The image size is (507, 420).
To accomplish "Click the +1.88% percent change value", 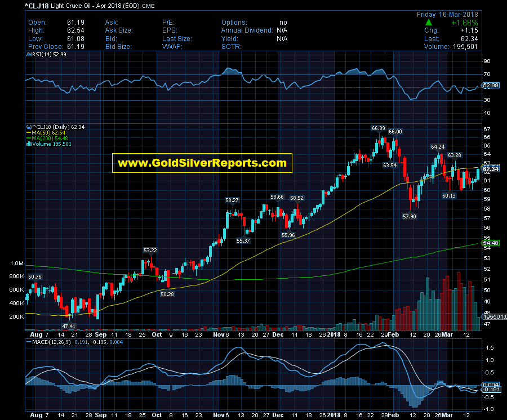I will pyautogui.click(x=464, y=23).
